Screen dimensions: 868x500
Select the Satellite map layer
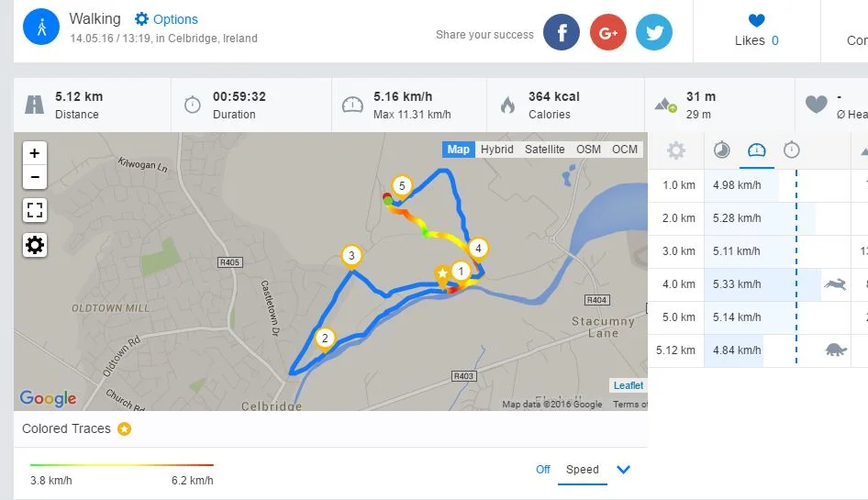click(544, 150)
